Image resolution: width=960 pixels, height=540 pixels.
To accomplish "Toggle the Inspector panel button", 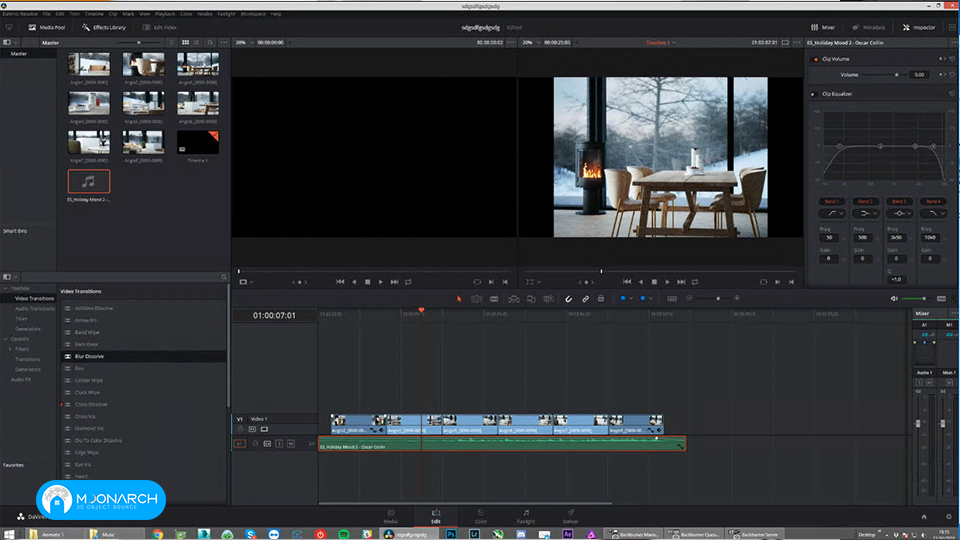I will pos(919,28).
